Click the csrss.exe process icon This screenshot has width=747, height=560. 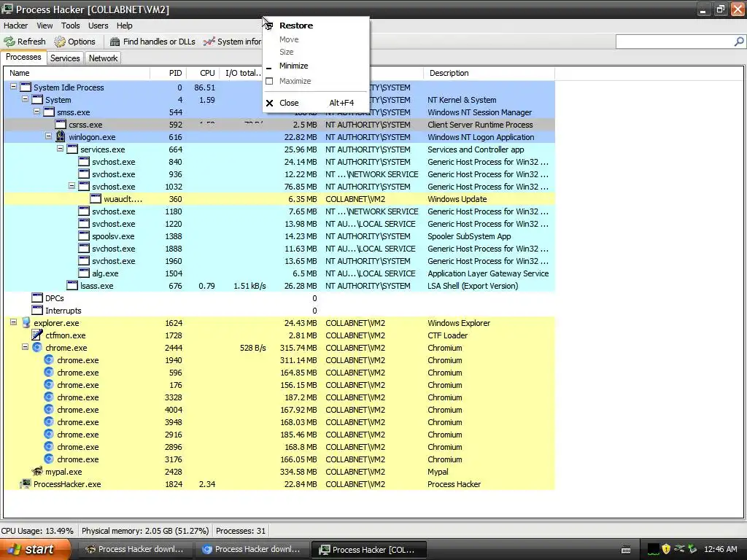(61, 124)
